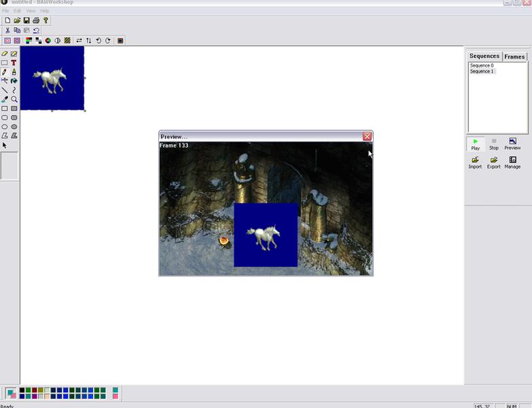Viewport: 532px width, 408px height.
Task: Click the half-circle contrast icon
Action: coord(58,41)
